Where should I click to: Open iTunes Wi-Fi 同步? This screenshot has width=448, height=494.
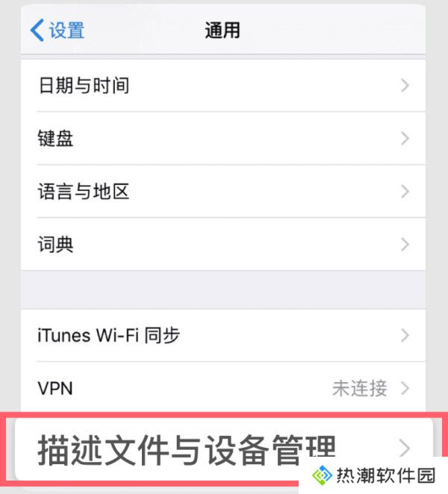coord(223,335)
